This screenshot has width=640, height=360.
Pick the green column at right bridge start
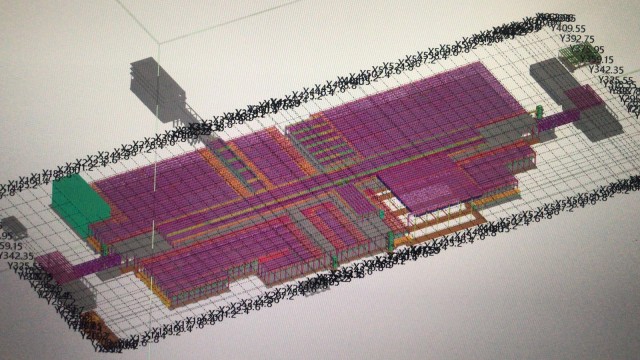[539, 111]
